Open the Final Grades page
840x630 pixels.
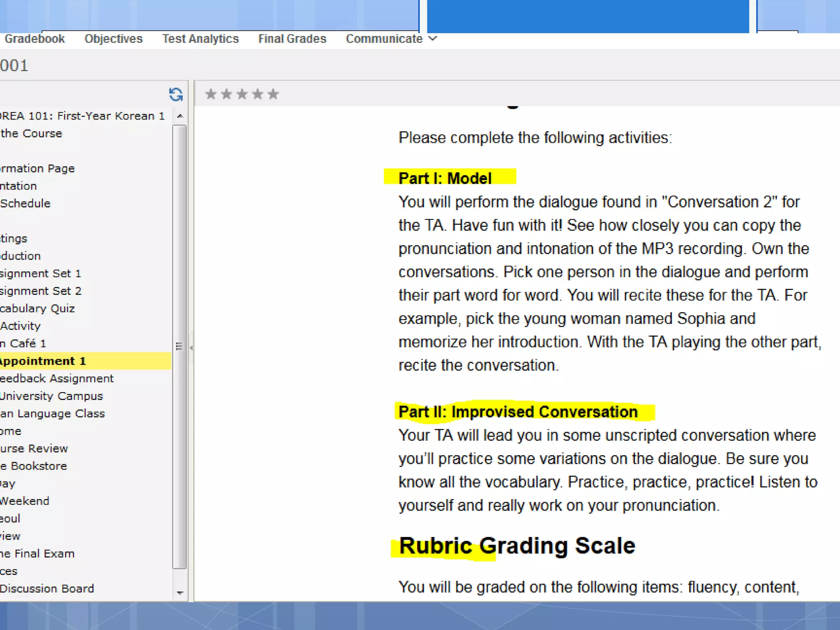(x=292, y=39)
